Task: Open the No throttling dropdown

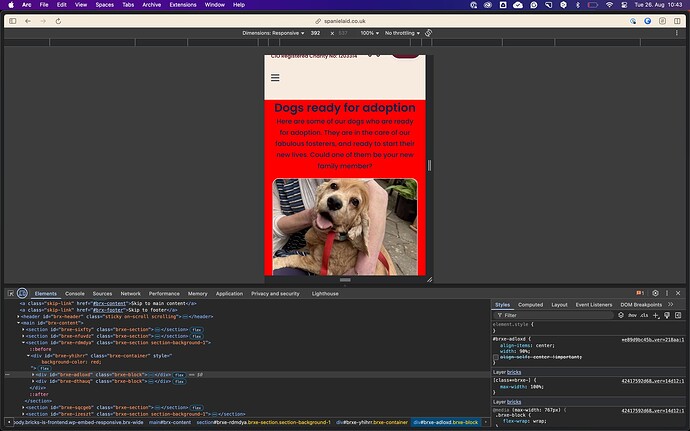Action: pos(402,33)
